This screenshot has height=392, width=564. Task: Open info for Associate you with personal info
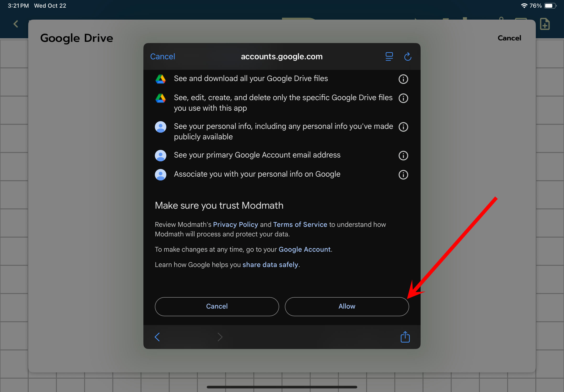pyautogui.click(x=403, y=175)
